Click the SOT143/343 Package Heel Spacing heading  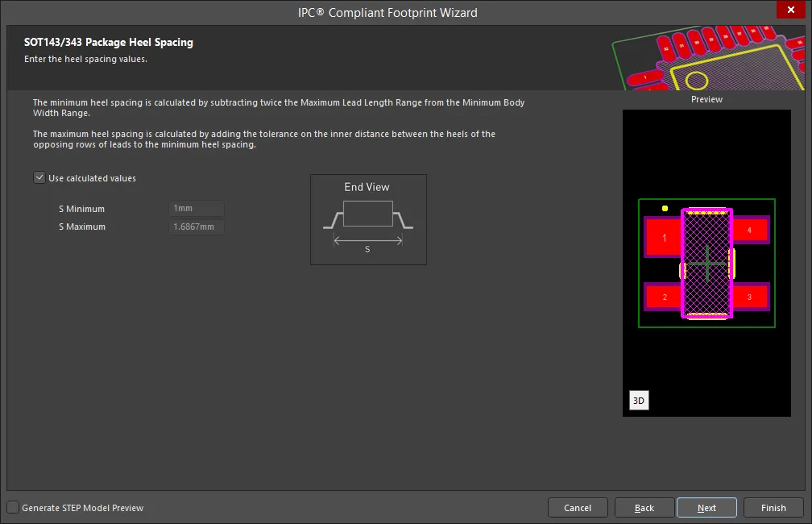coord(109,42)
